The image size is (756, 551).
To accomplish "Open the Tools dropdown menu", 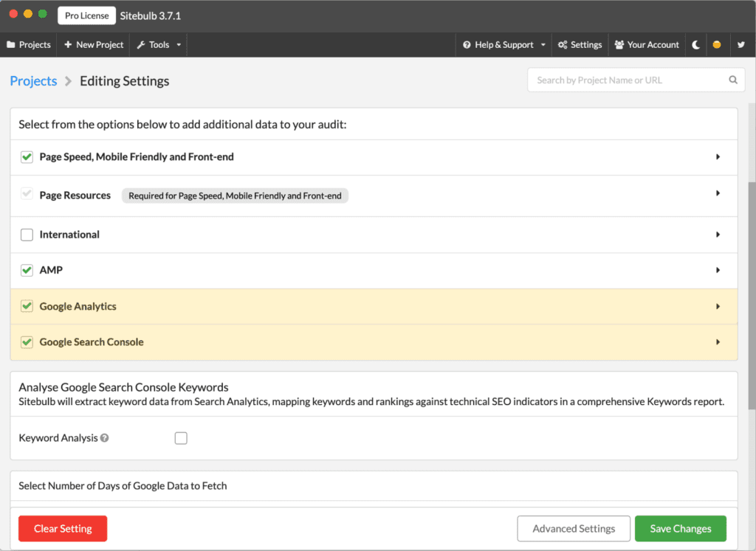I will click(x=159, y=45).
